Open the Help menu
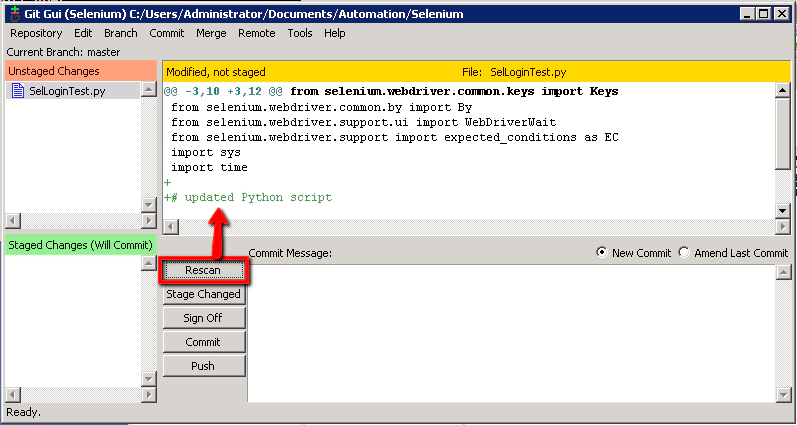797x425 pixels. pos(334,33)
